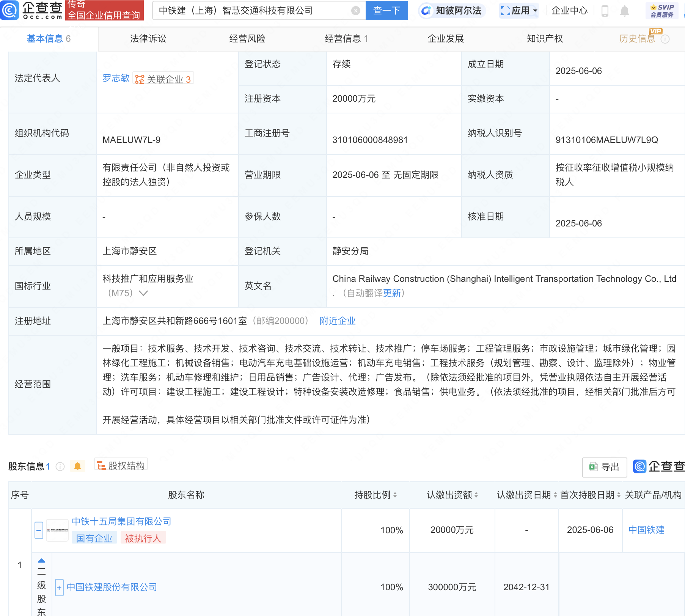
Task: Click 更新 next to automatic translation
Action: [392, 293]
